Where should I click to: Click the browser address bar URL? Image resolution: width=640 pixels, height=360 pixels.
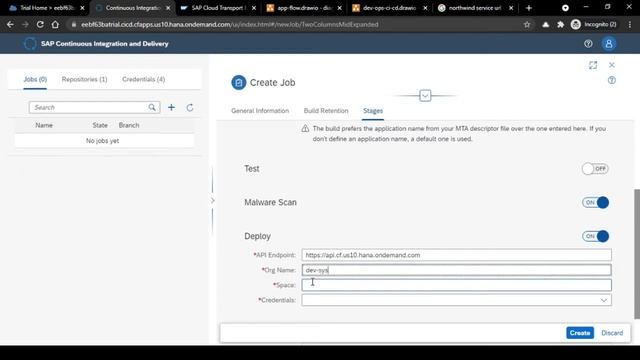(229, 24)
